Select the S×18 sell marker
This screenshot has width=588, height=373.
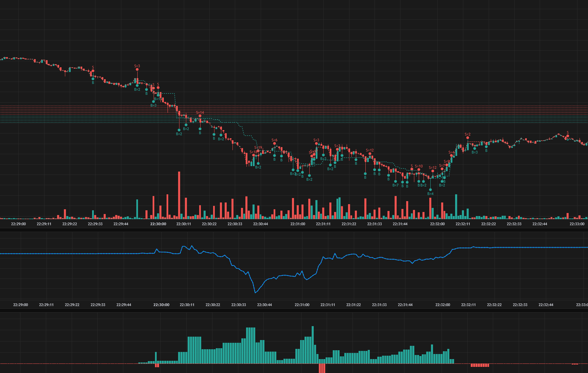coord(253,155)
